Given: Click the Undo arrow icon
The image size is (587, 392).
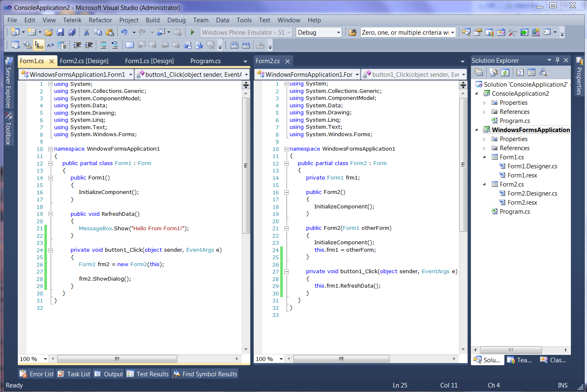Looking at the screenshot, I should point(124,32).
